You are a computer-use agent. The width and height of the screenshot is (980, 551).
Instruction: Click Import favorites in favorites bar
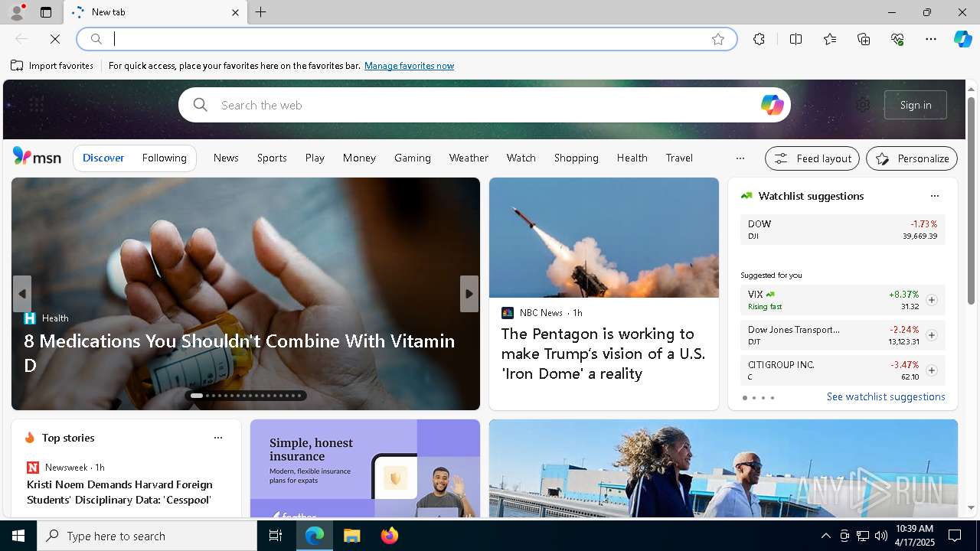click(x=52, y=66)
